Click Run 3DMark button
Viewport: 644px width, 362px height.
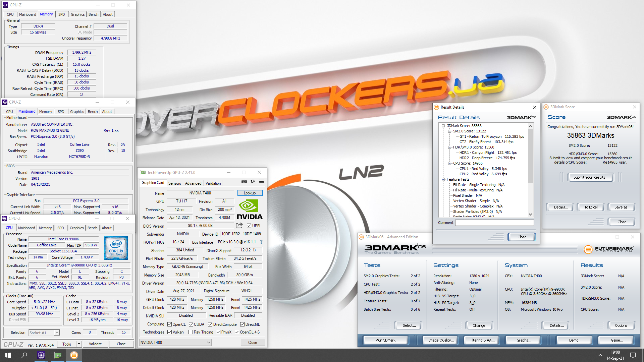pyautogui.click(x=385, y=340)
